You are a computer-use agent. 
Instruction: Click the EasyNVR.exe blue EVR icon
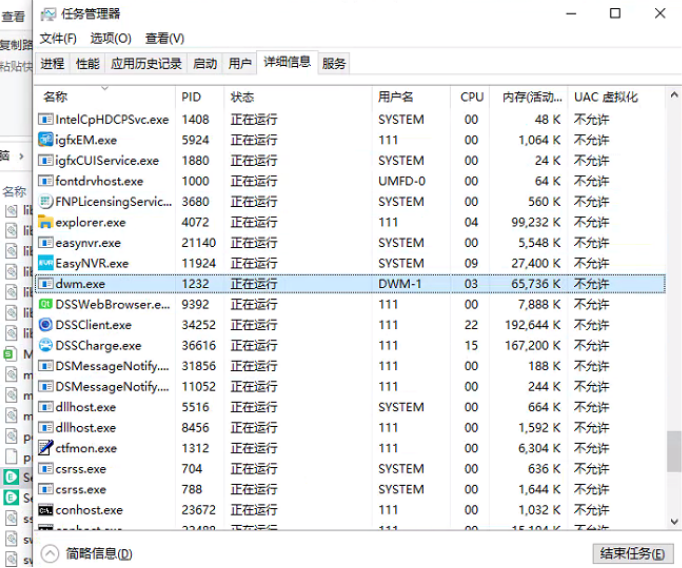[46, 263]
